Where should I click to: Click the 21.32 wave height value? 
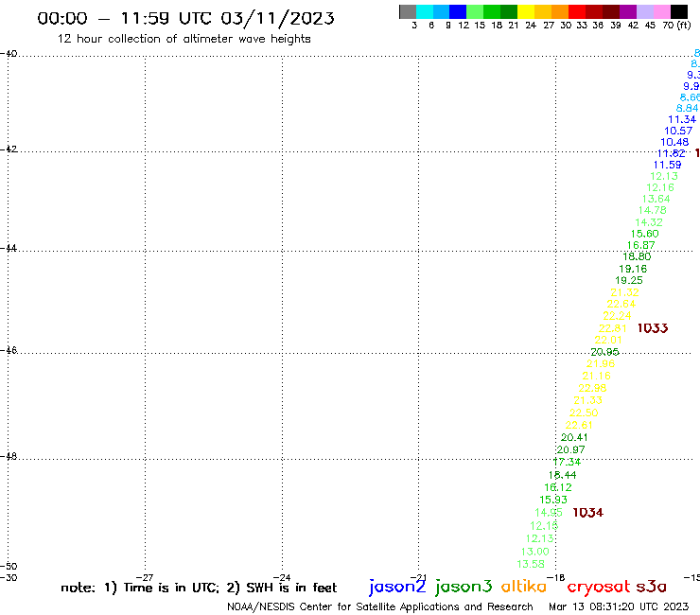pyautogui.click(x=625, y=292)
